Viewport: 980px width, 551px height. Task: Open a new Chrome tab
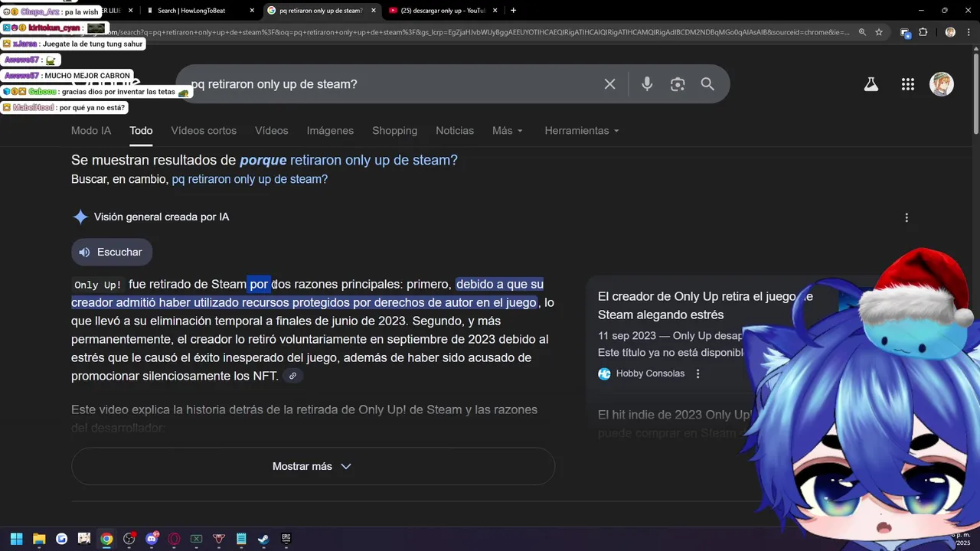pyautogui.click(x=513, y=11)
